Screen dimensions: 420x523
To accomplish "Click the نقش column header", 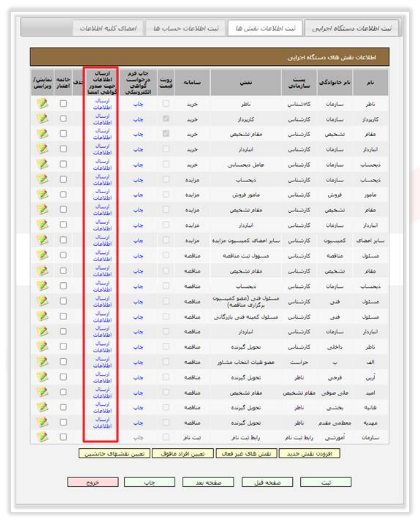I will click(x=246, y=82).
